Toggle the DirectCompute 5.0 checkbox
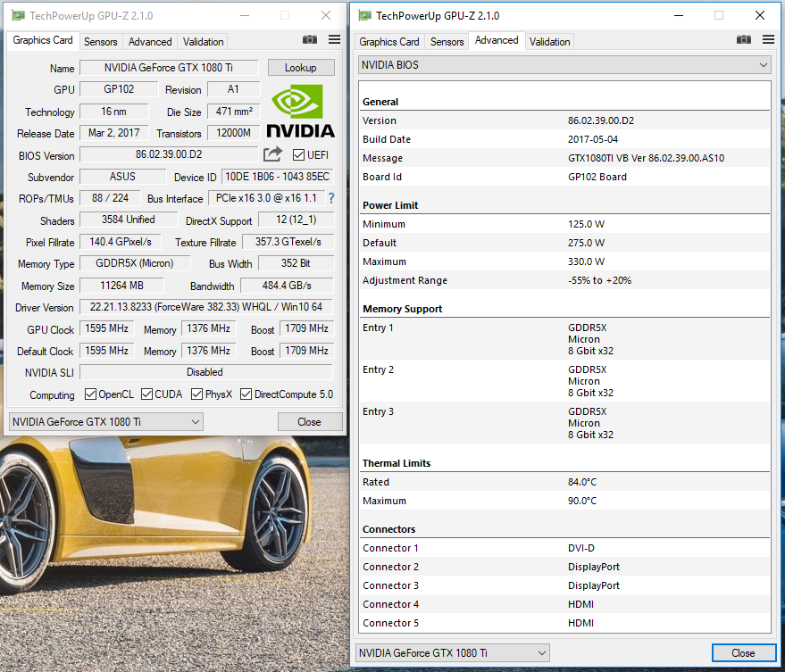The height and width of the screenshot is (672, 785). tap(246, 394)
